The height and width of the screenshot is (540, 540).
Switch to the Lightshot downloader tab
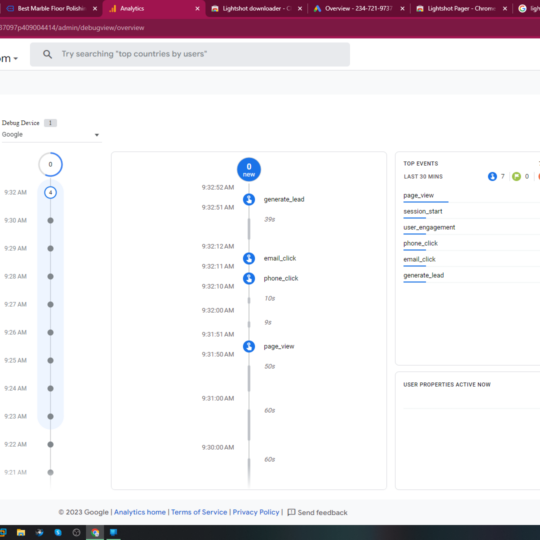(x=257, y=9)
